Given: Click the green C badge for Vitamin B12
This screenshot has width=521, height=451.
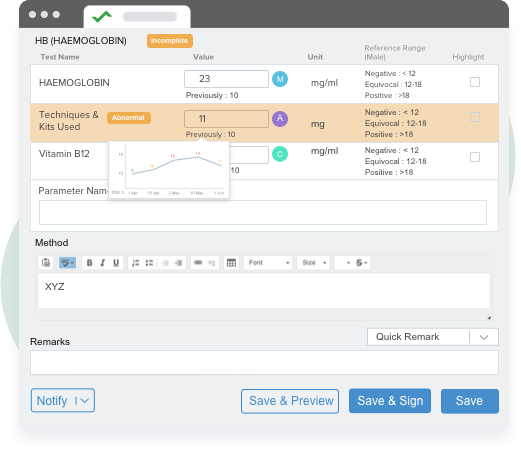Looking at the screenshot, I should (x=280, y=154).
